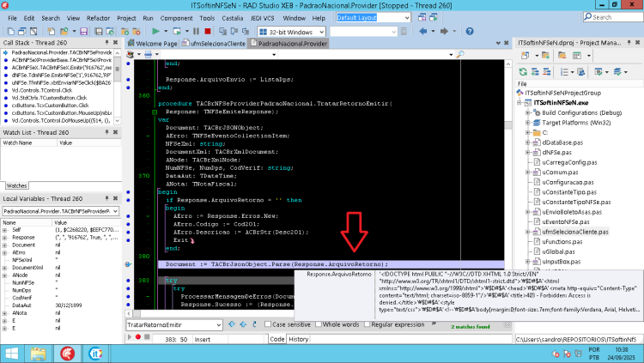Select uFunctions.pas in Project Manager
This screenshot has width=644, height=363.
pyautogui.click(x=562, y=242)
